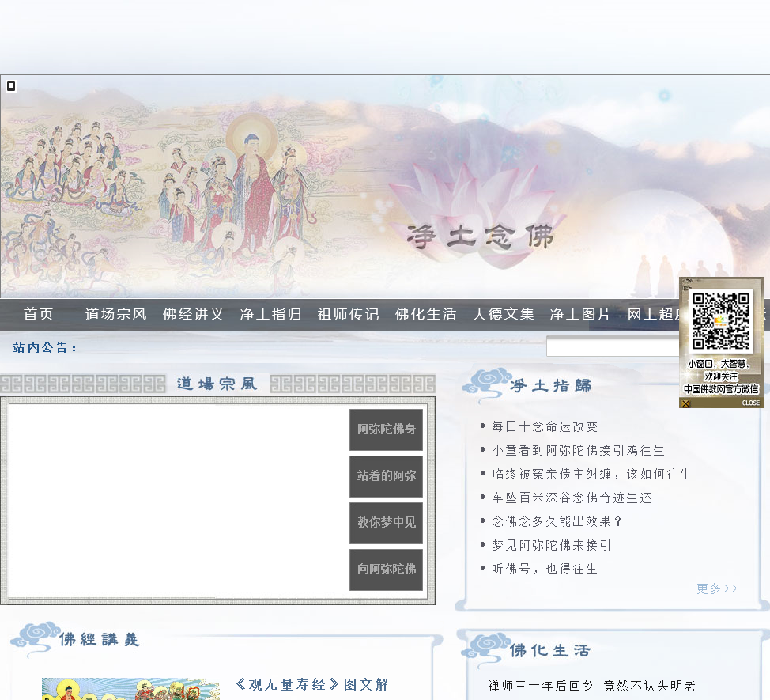Click the 佛化生活 section heading

tap(550, 651)
